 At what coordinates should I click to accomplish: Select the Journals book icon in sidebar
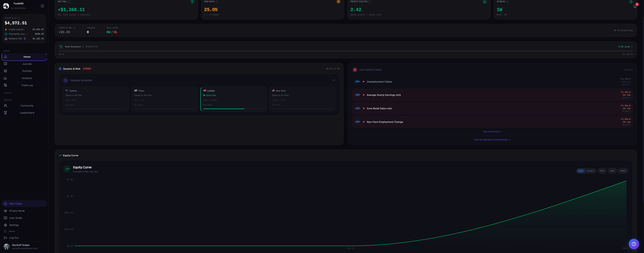(x=5, y=64)
